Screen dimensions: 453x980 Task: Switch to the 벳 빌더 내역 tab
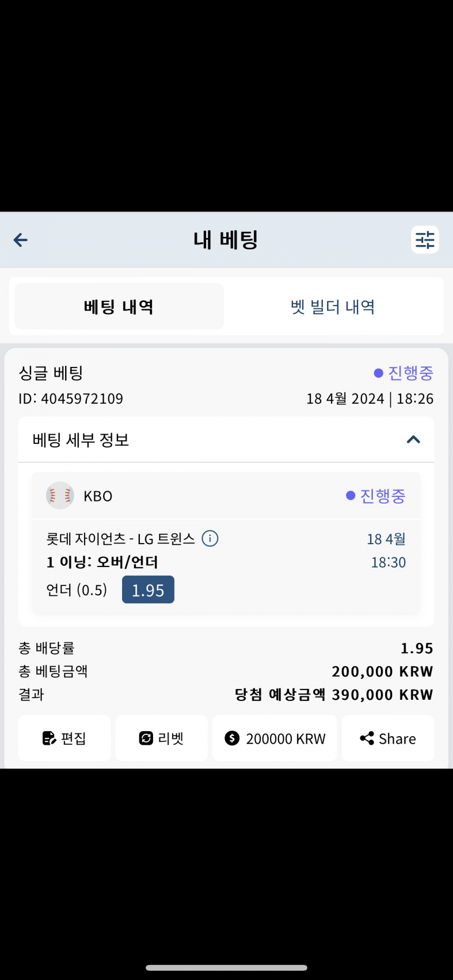333,307
